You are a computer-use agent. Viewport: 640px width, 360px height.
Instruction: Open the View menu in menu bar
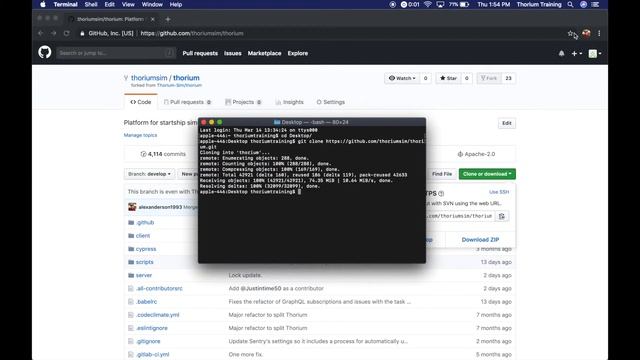pyautogui.click(x=128, y=4)
